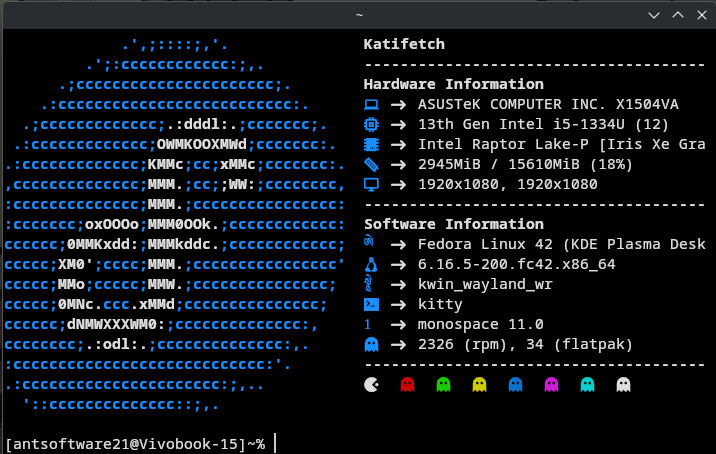Click the terminal prompt icon beside kitty

click(371, 305)
